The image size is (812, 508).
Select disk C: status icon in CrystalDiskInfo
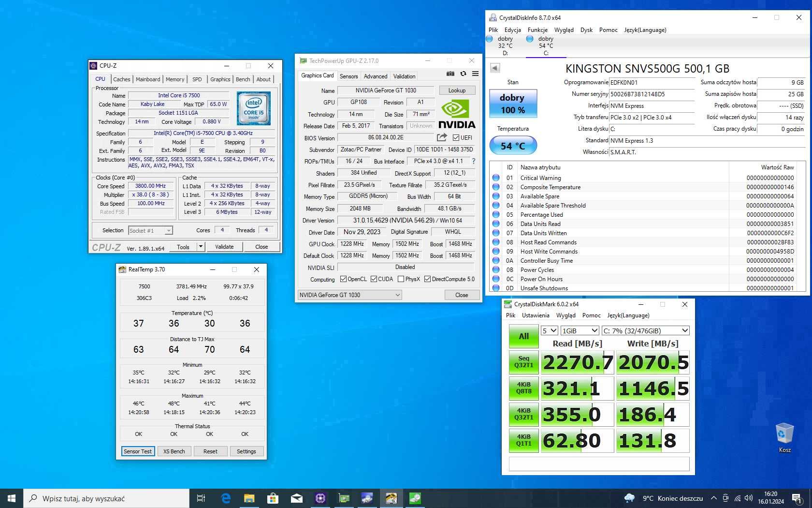click(x=530, y=39)
